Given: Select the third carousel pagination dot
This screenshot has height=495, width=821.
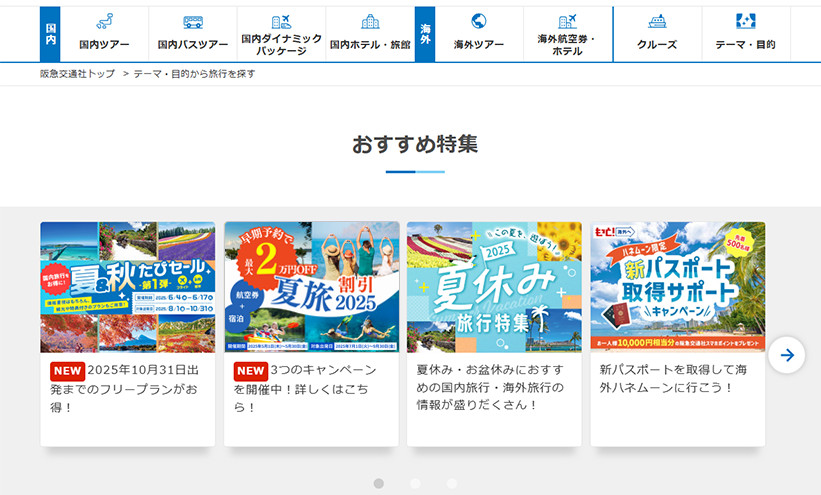Looking at the screenshot, I should (x=452, y=484).
